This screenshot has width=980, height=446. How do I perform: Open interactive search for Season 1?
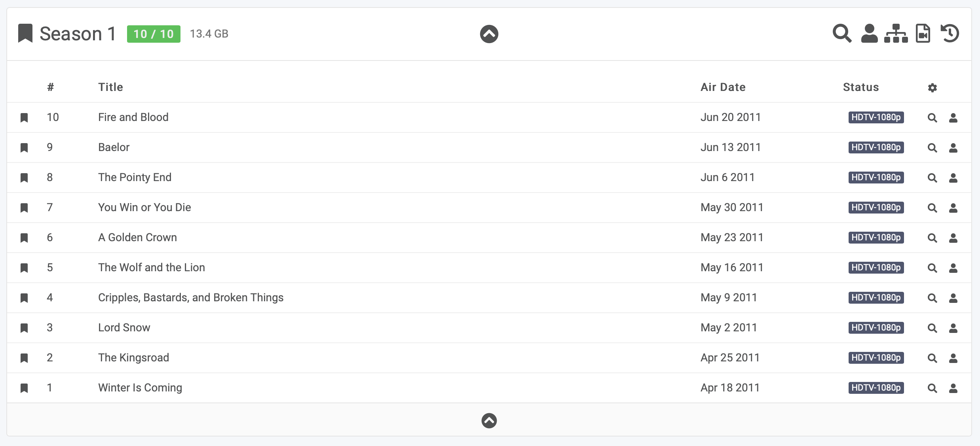[x=870, y=33]
